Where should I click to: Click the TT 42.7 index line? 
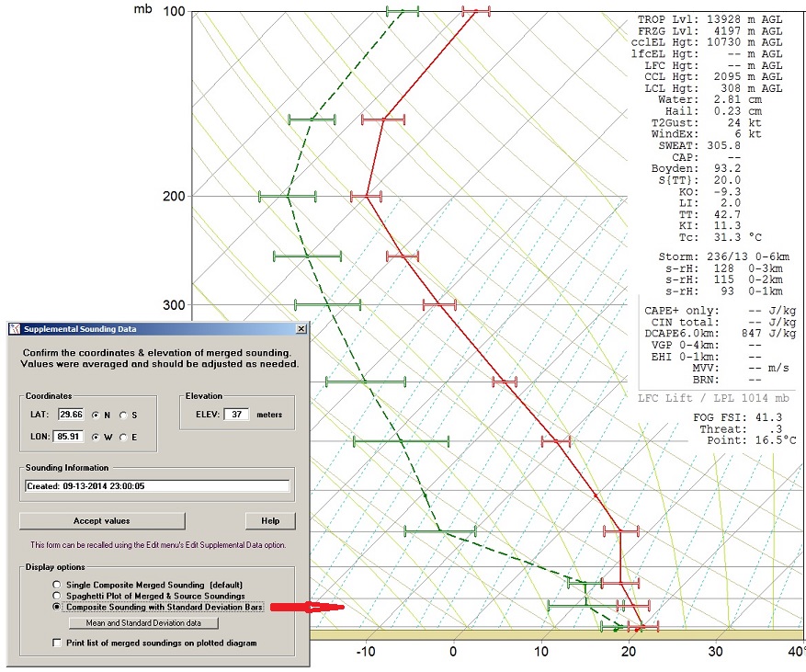tap(710, 214)
